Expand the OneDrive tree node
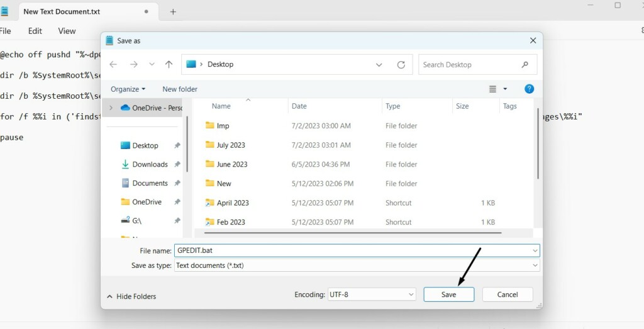Viewport: 644px width, 329px height. click(x=111, y=108)
